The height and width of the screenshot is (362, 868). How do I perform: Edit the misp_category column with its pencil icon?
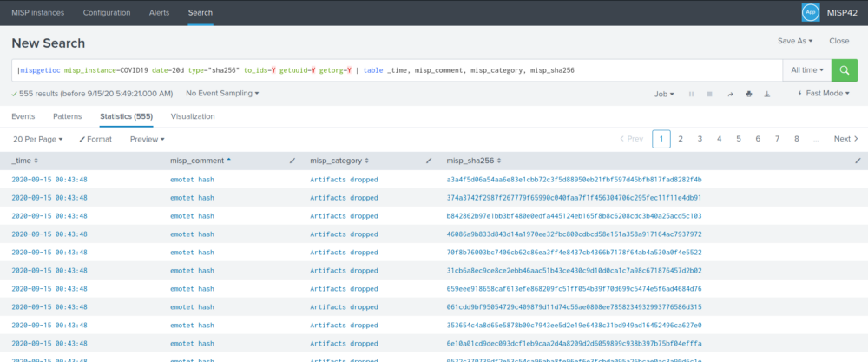click(x=429, y=161)
